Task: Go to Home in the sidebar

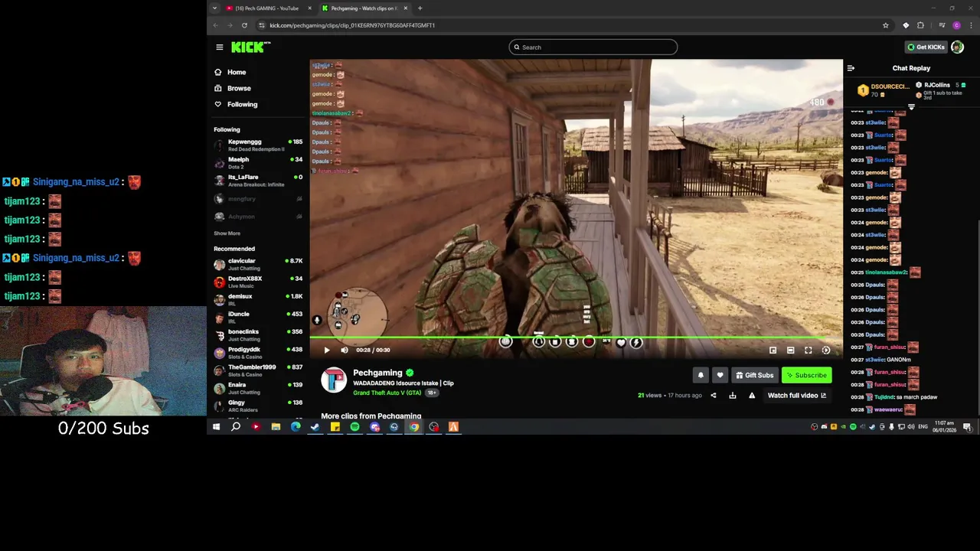Action: (x=236, y=72)
